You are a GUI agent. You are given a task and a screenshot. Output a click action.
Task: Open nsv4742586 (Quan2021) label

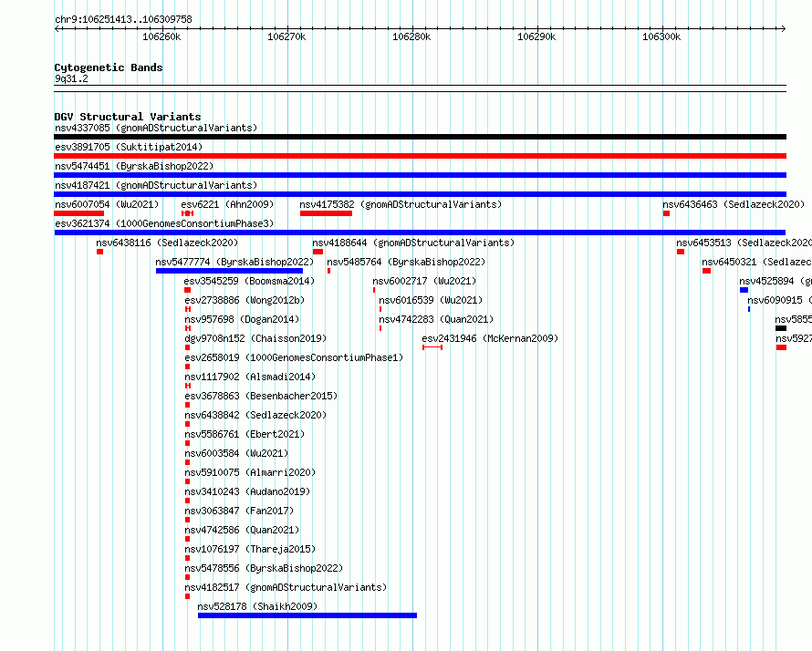click(x=242, y=530)
